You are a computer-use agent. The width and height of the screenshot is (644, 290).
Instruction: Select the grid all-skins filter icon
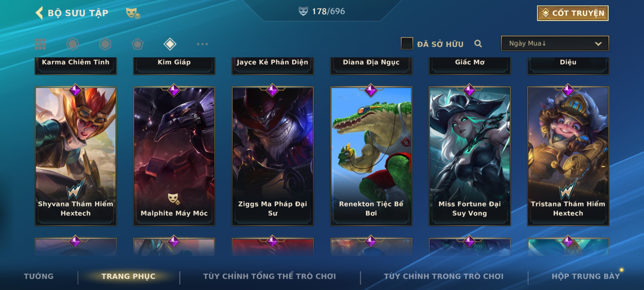[x=40, y=44]
